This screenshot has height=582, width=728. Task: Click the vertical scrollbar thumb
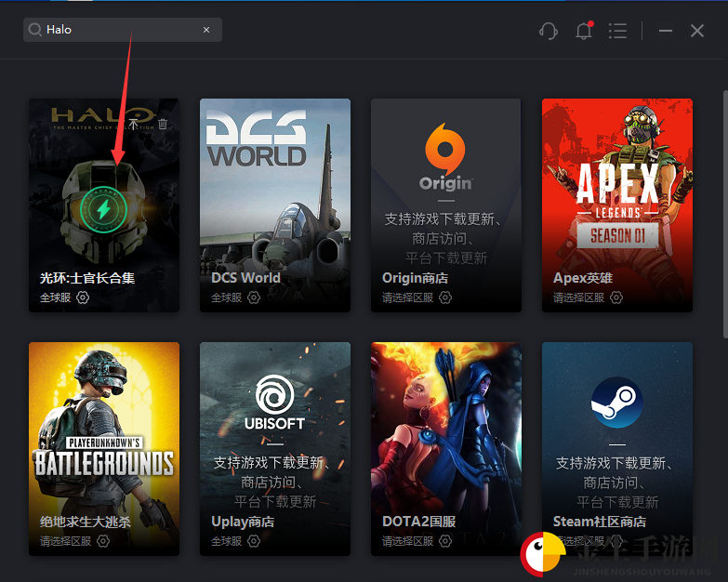[x=725, y=214]
